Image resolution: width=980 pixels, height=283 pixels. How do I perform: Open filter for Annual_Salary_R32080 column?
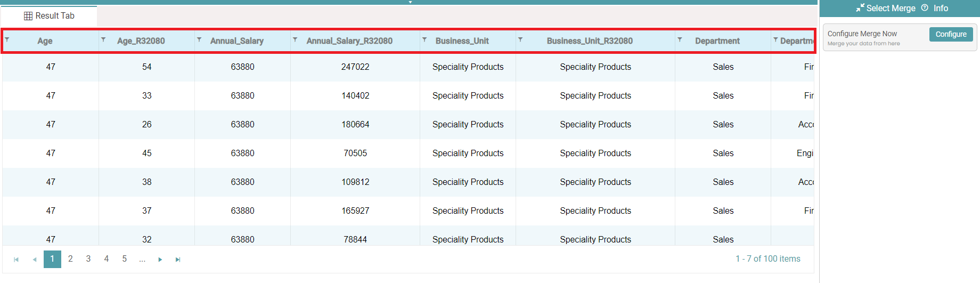point(295,39)
